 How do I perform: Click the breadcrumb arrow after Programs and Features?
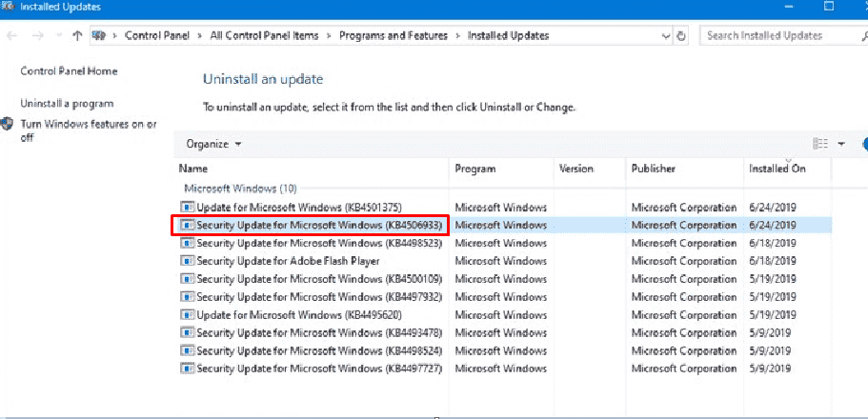(457, 36)
